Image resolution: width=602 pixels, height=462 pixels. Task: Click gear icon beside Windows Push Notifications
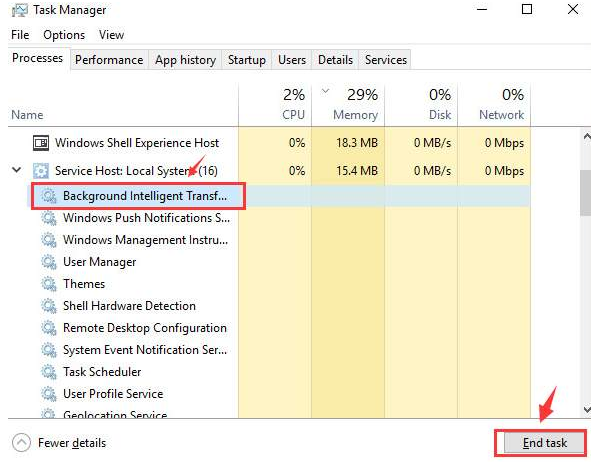pos(48,218)
